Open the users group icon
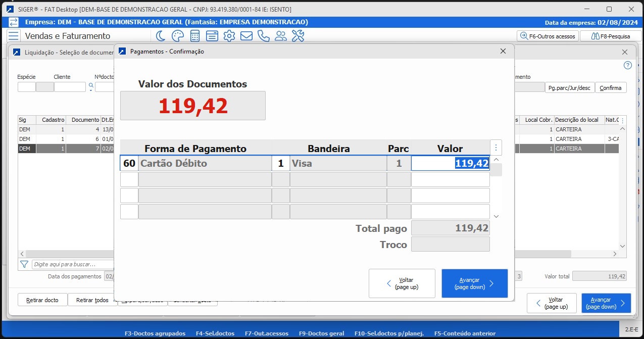The image size is (644, 339). point(281,36)
